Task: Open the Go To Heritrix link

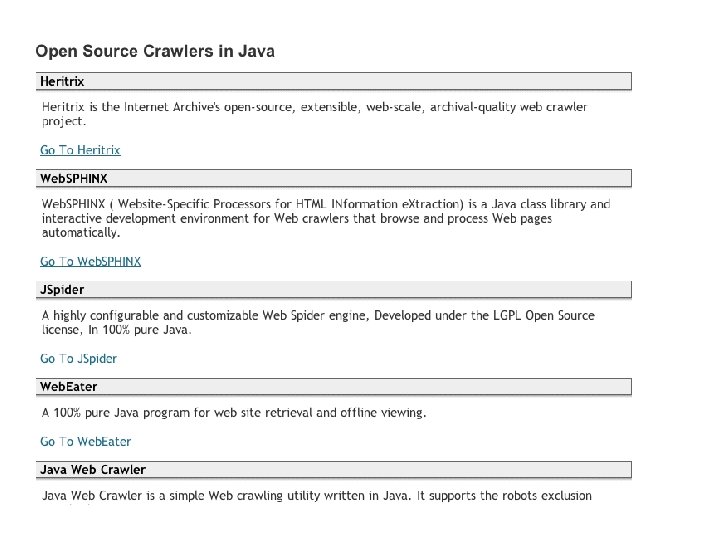Action: pos(80,150)
